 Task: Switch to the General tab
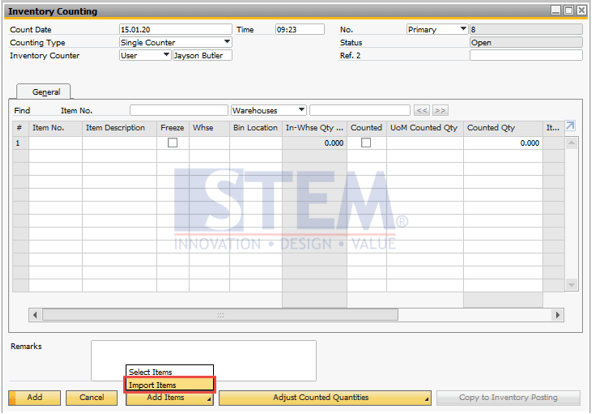click(46, 92)
